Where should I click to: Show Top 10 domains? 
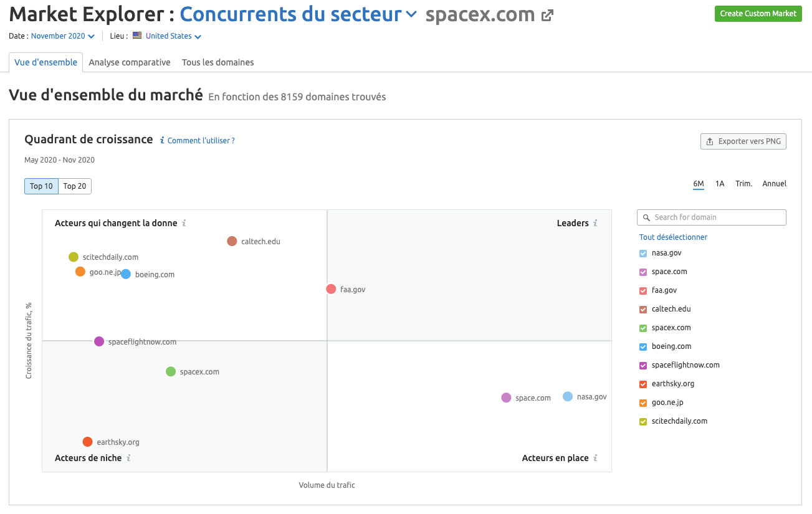(x=41, y=186)
